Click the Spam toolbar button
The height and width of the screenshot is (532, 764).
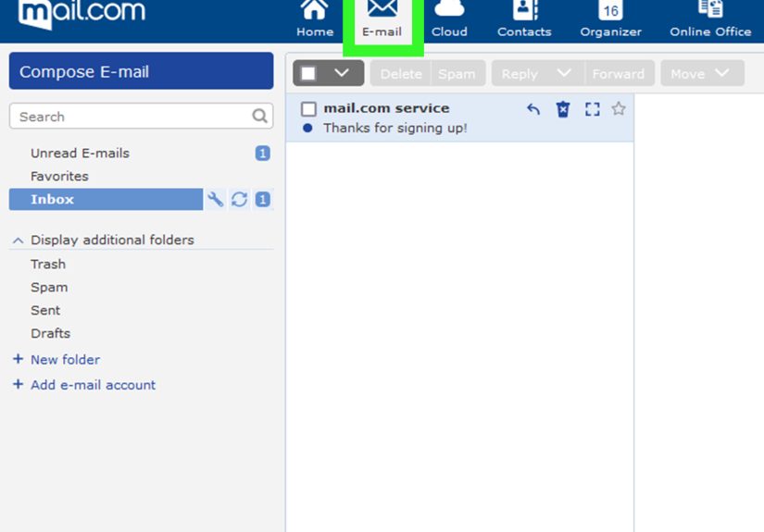[457, 73]
